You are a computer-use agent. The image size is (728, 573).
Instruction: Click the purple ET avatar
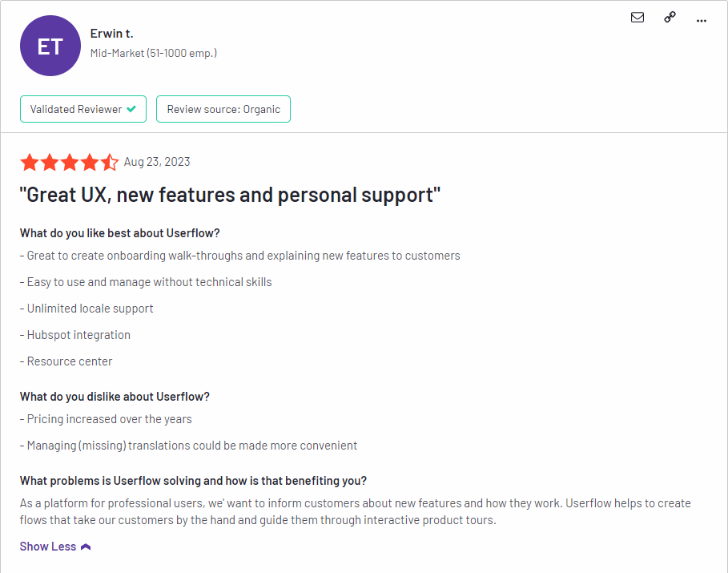(x=50, y=46)
